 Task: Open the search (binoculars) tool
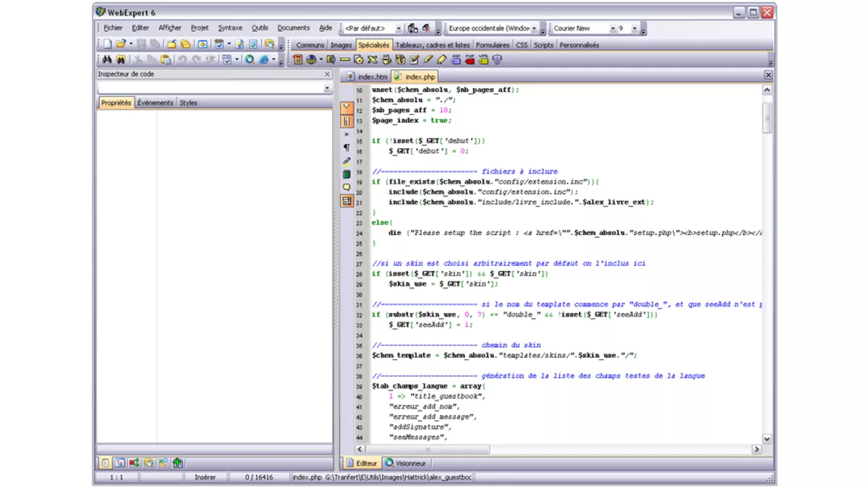point(106,60)
